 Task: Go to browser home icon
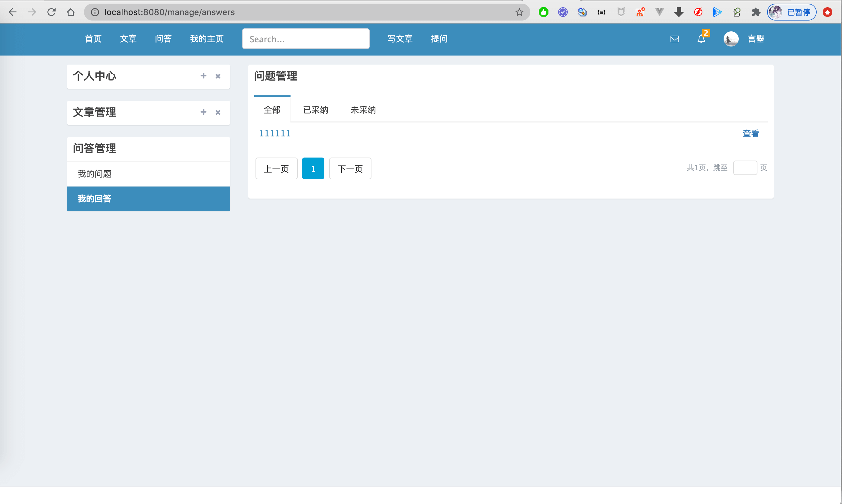tap(71, 12)
